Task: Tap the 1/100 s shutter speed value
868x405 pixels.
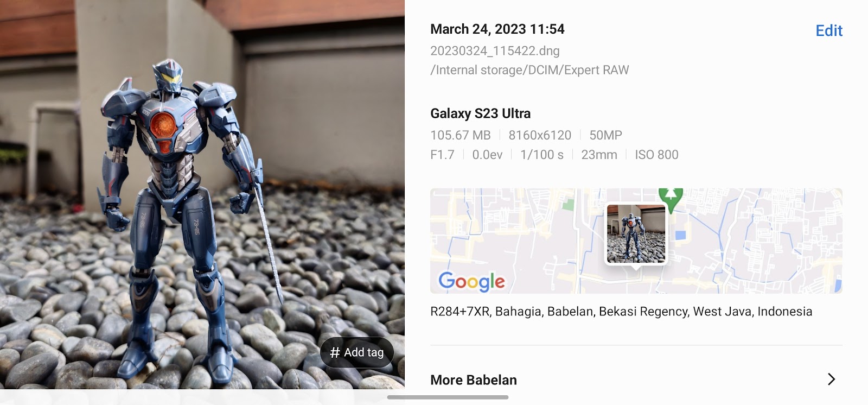Action: (x=542, y=155)
